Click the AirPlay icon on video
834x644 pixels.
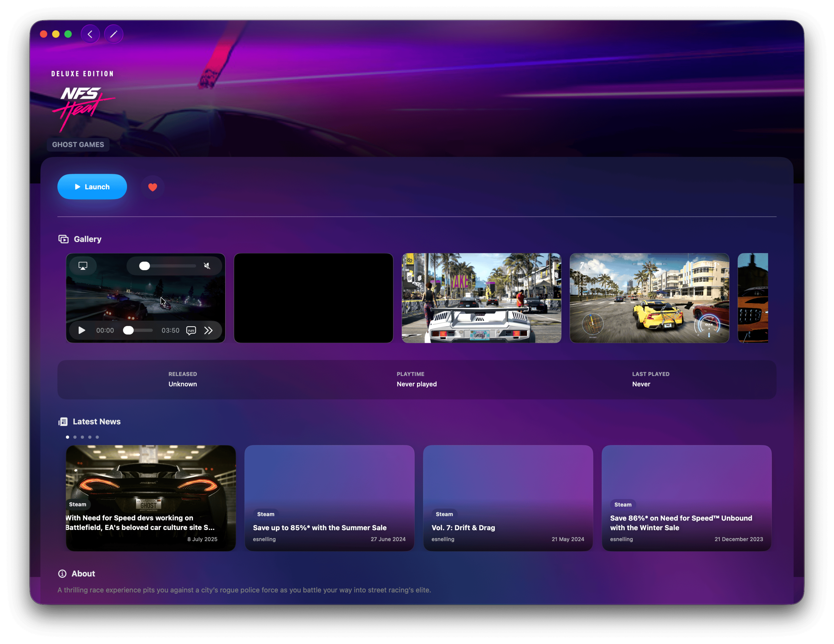pyautogui.click(x=83, y=266)
